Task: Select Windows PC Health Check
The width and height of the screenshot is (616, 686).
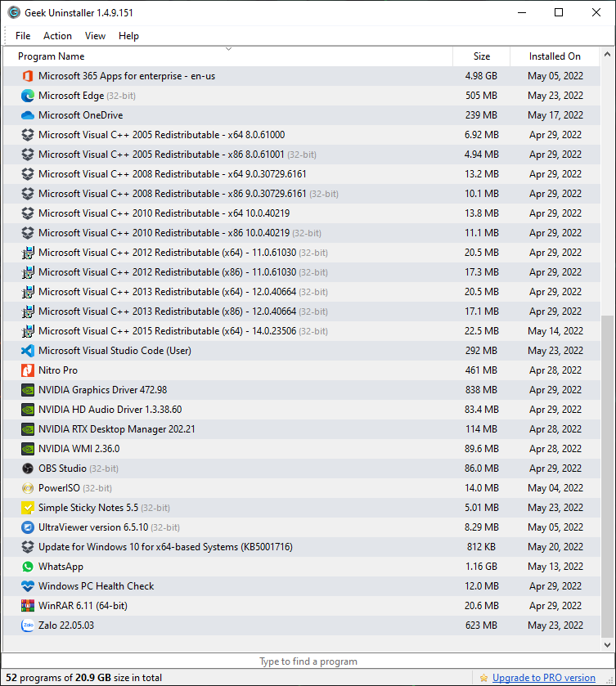Action: tap(302, 586)
